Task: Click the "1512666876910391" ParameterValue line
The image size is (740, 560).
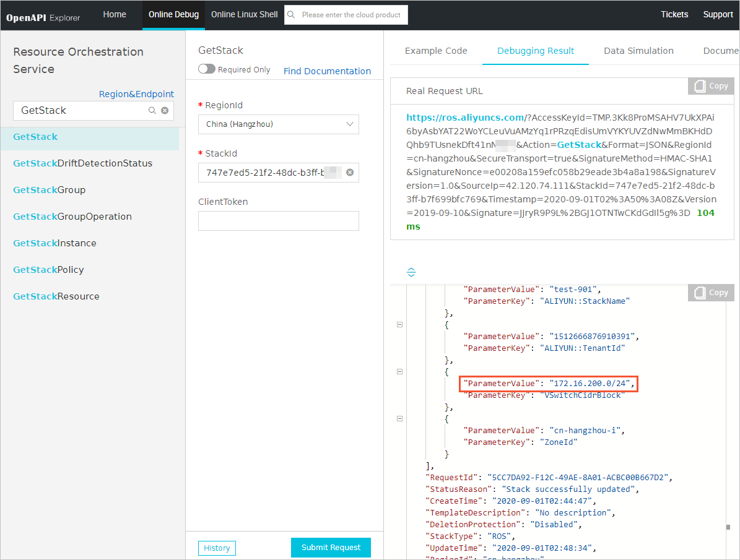Action: point(551,337)
